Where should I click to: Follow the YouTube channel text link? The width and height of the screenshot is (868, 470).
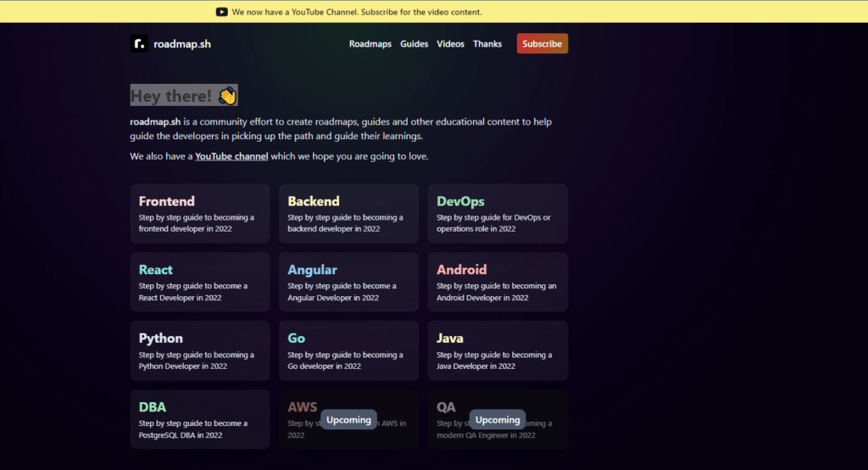[x=231, y=156]
